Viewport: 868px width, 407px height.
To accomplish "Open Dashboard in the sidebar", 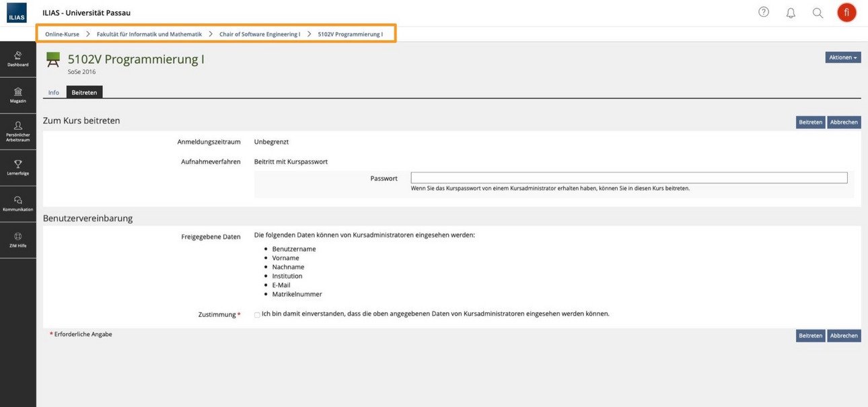I will click(x=18, y=59).
